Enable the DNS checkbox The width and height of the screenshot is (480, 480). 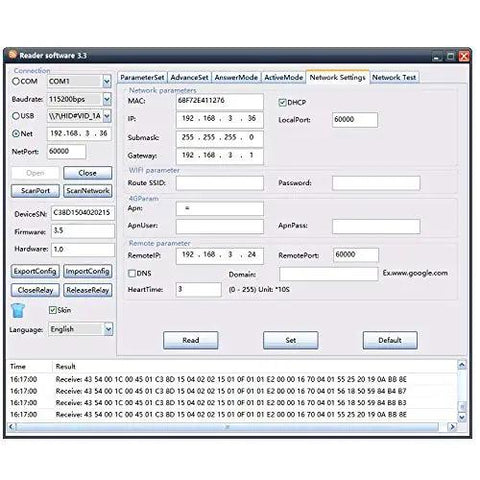[x=132, y=274]
